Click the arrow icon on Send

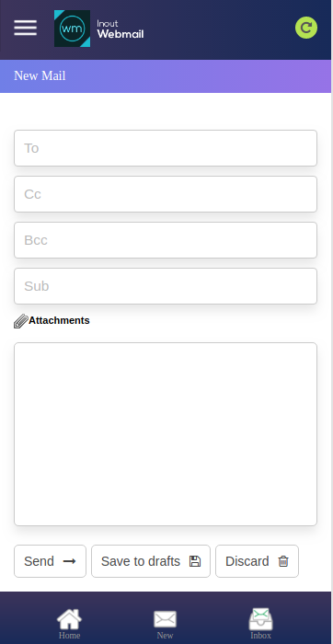coord(69,561)
